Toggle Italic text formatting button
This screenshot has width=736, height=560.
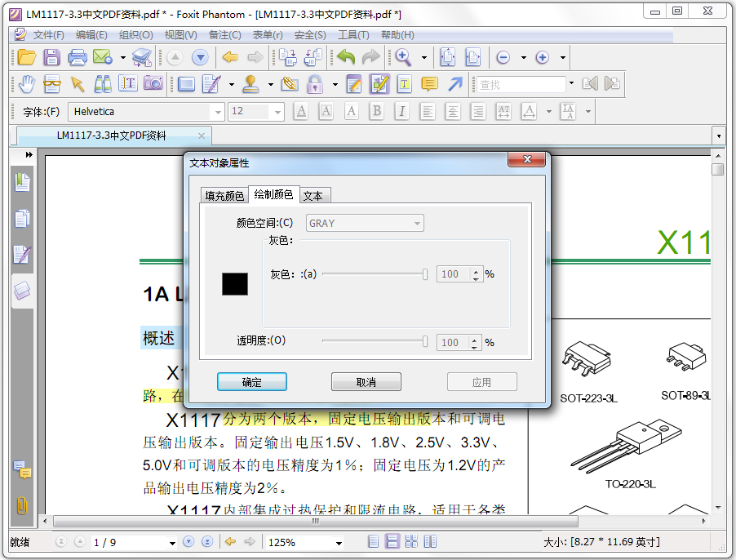(401, 111)
